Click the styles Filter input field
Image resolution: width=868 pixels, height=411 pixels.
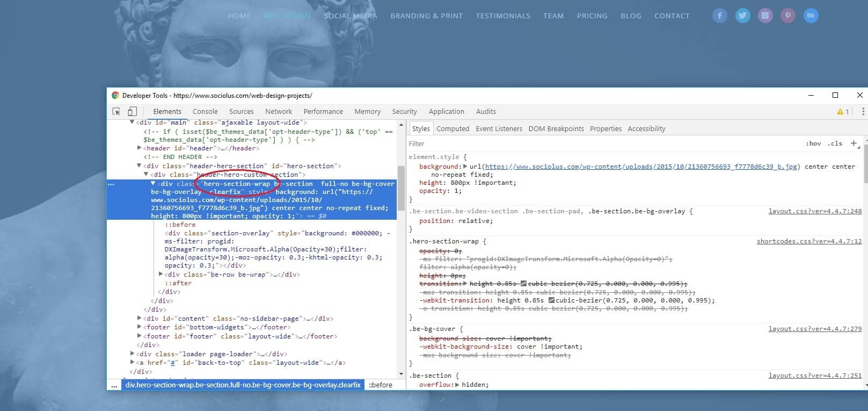click(590, 143)
